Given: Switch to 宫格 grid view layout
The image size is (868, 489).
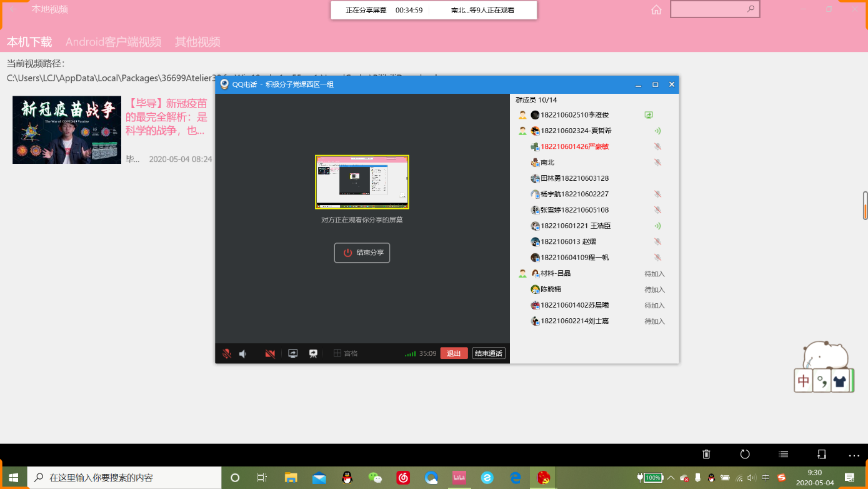Looking at the screenshot, I should (x=346, y=353).
